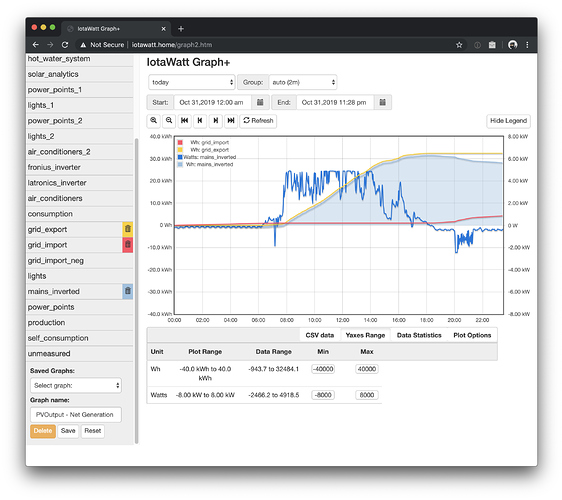This screenshot has width=562, height=500.
Task: Toggle the 'Watts: mains_inverted' legend swatch
Action: tap(180, 157)
